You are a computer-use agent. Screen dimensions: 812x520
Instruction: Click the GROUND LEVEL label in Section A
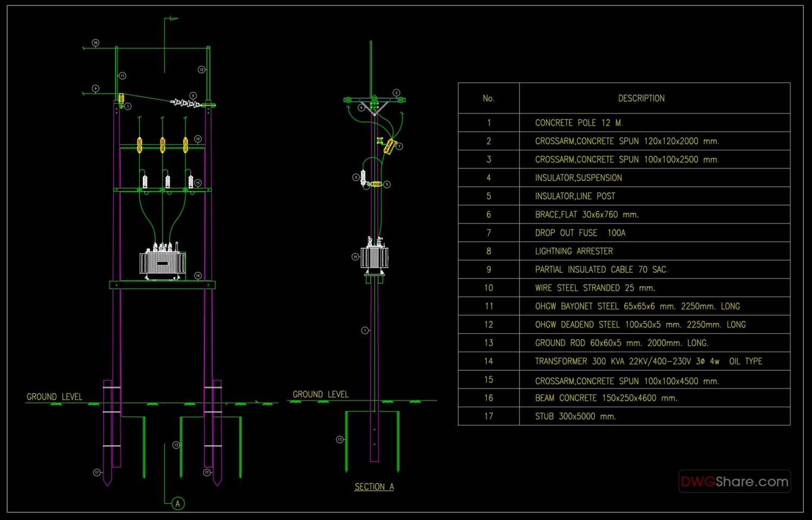(x=320, y=394)
